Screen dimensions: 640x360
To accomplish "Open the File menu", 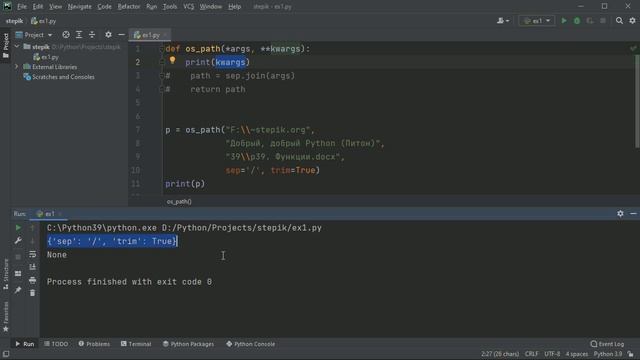I will coord(22,7).
